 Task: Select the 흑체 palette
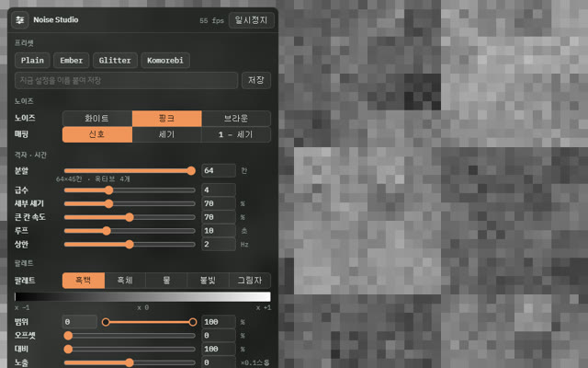(x=125, y=281)
